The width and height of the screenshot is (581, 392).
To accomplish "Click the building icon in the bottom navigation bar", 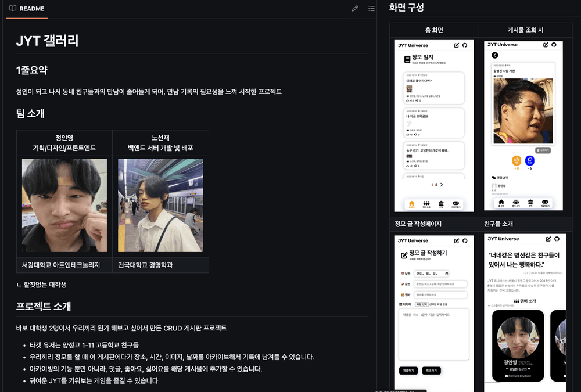I will 442,202.
